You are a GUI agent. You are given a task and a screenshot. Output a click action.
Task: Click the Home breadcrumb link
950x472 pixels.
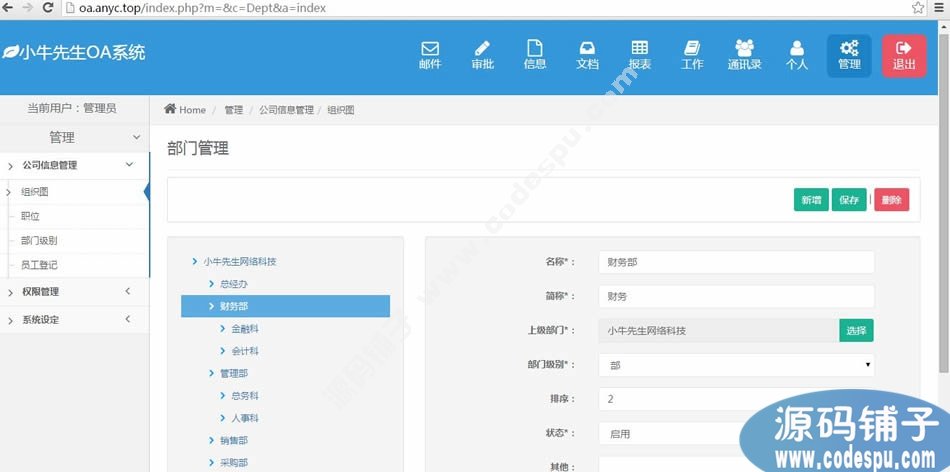click(192, 110)
